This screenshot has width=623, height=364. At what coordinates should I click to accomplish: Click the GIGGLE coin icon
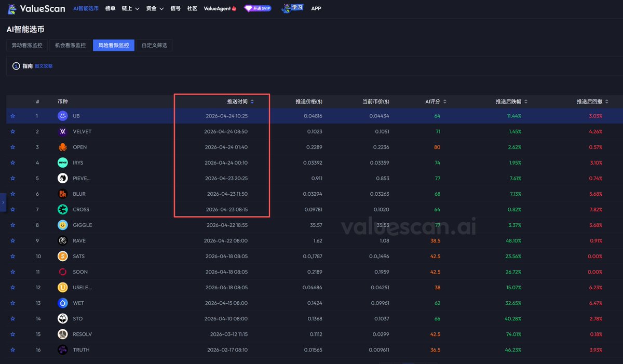point(62,225)
